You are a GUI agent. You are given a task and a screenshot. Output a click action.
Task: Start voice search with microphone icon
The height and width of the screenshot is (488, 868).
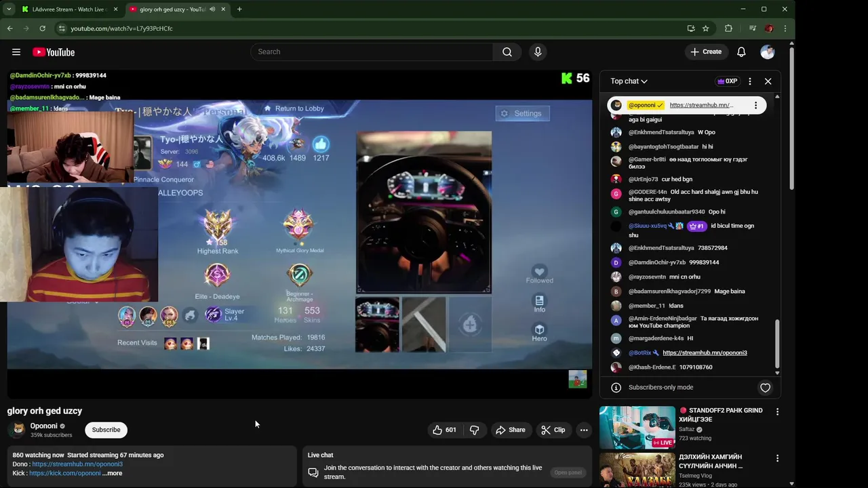pyautogui.click(x=538, y=52)
